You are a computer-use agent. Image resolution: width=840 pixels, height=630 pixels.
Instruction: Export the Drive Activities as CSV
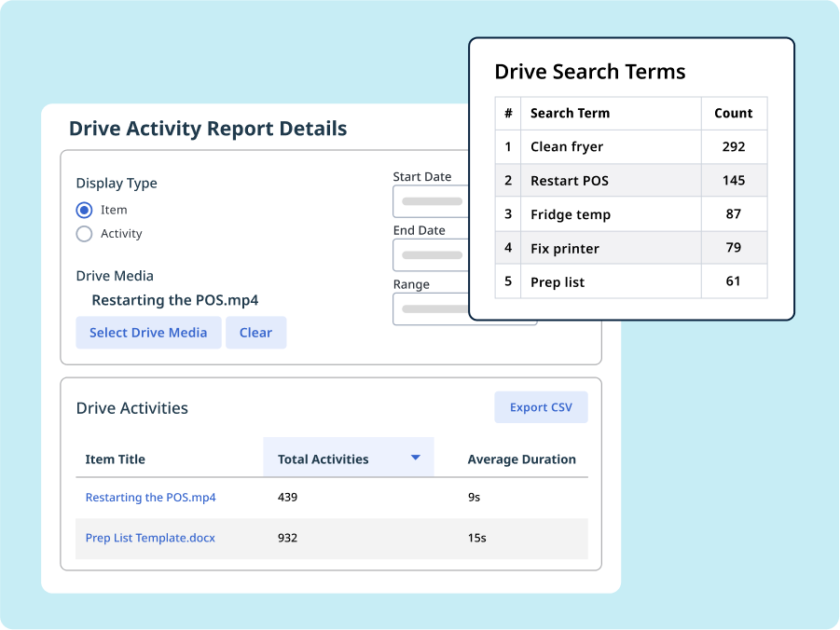coord(541,406)
